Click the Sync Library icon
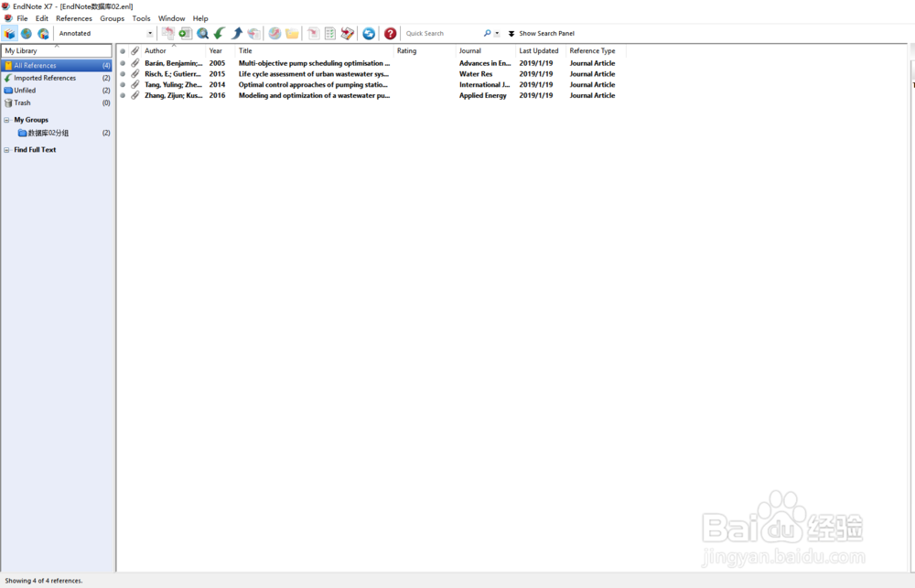Screen dimensions: 915x588 (369, 33)
